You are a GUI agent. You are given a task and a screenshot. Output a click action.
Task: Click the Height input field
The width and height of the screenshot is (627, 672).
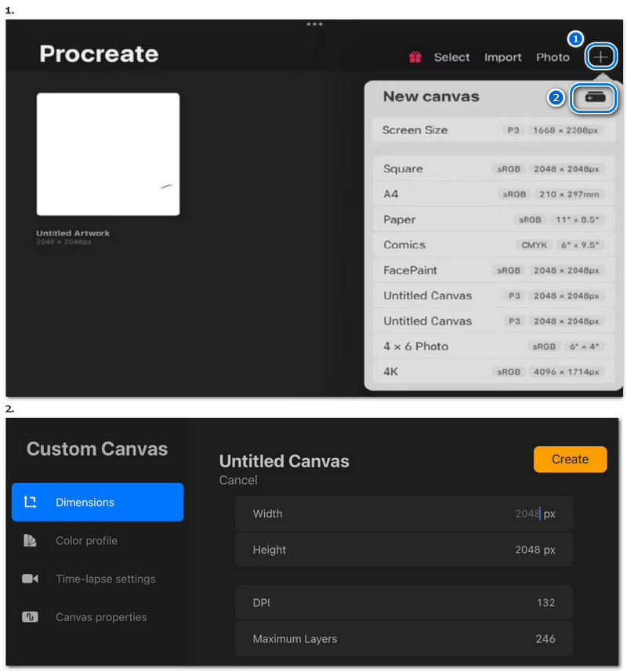click(x=404, y=550)
